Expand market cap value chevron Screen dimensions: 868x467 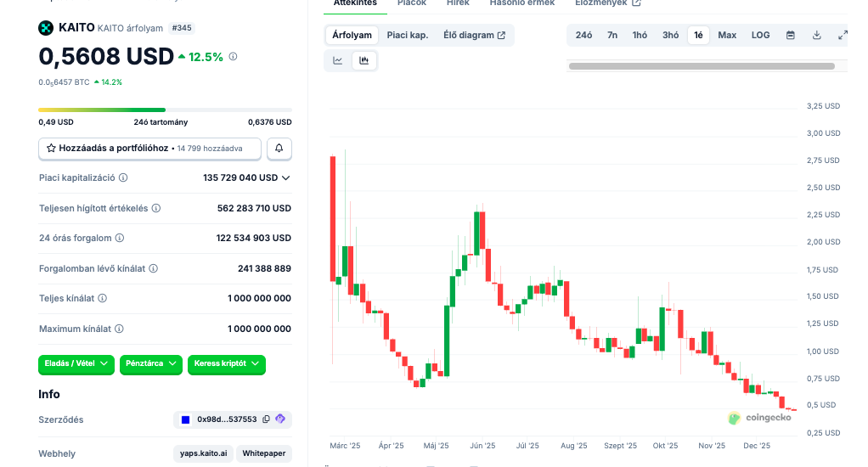[286, 178]
